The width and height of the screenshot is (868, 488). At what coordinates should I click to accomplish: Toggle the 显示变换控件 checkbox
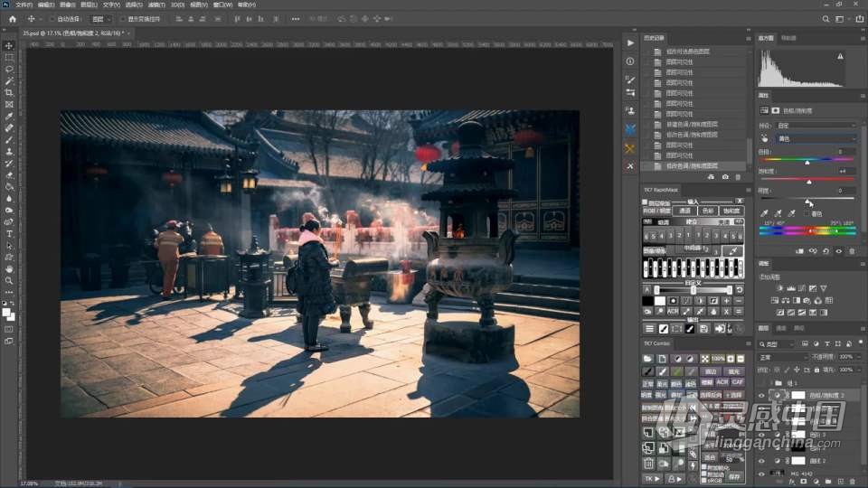(x=122, y=19)
